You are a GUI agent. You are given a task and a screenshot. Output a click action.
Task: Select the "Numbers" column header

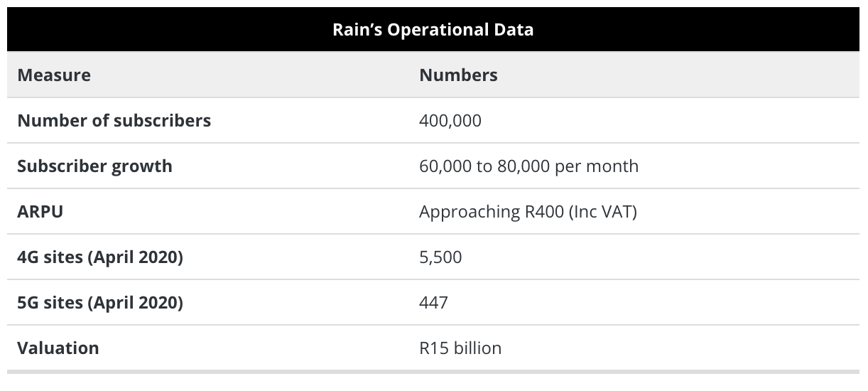pos(458,75)
